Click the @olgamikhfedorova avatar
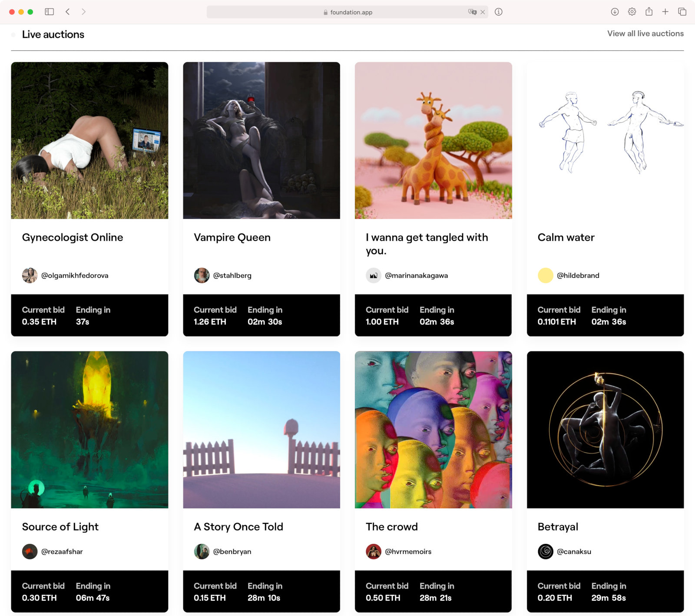Screen dimensions: 695x616 coord(30,275)
